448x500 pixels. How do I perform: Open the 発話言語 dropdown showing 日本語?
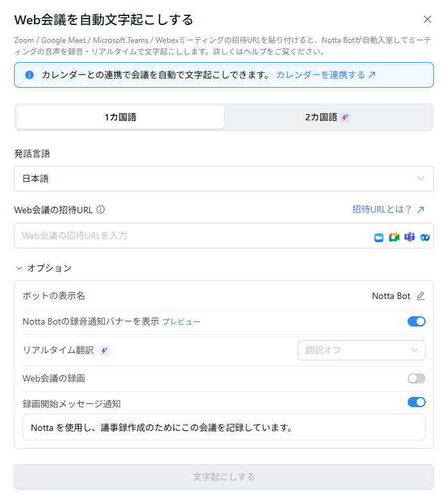click(224, 179)
